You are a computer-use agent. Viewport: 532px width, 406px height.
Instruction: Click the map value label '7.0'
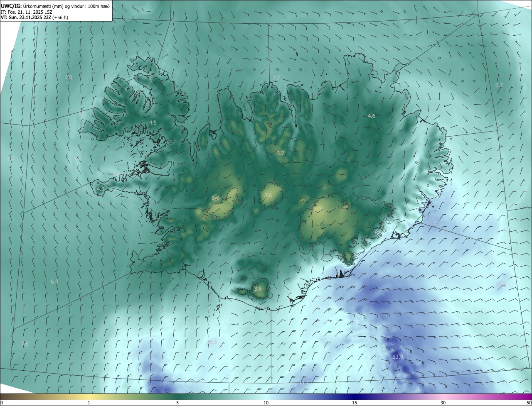[69, 78]
